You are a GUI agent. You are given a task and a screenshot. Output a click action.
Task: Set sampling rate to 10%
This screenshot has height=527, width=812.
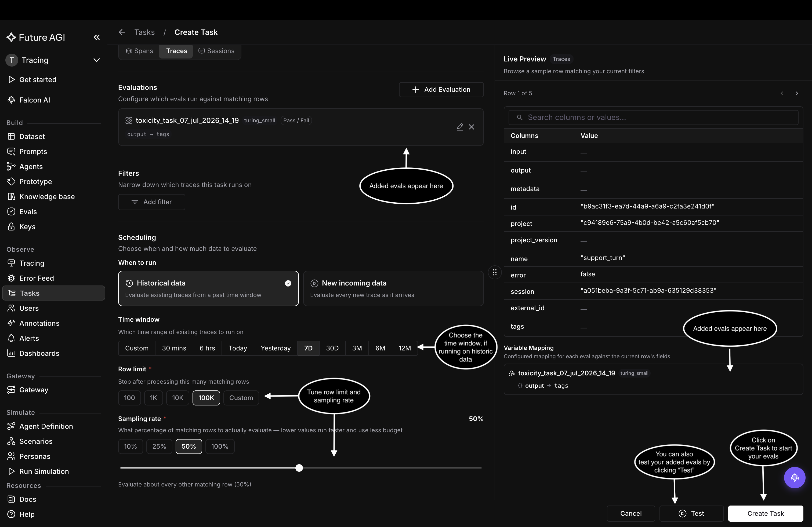[x=130, y=446]
